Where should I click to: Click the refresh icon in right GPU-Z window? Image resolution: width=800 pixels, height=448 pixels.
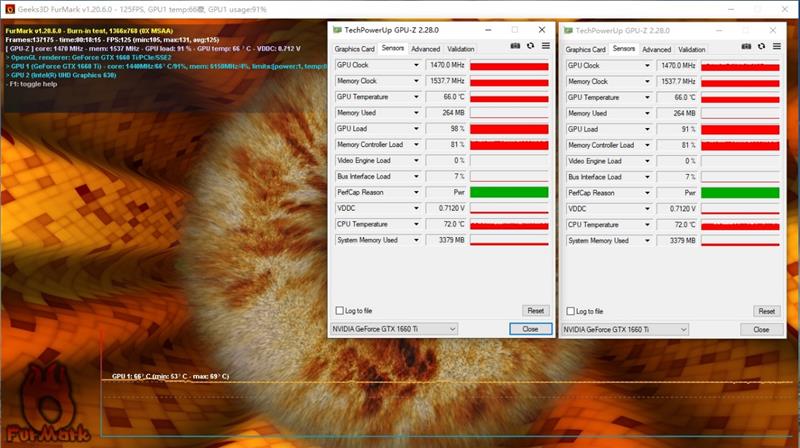[762, 46]
